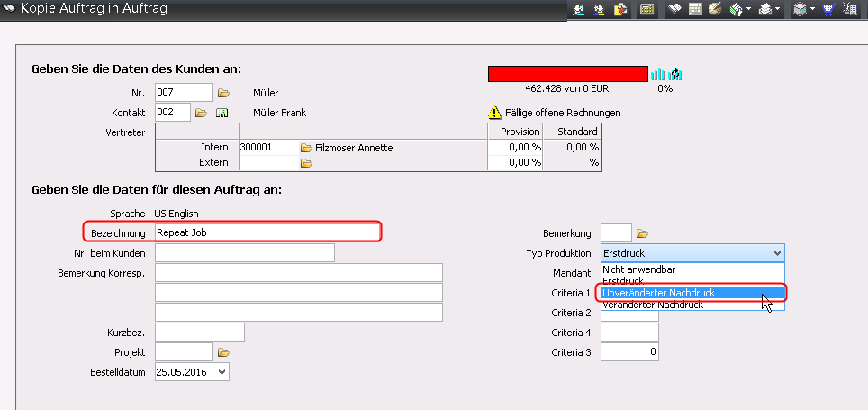Click the 'US English' language value
Viewport: 868px width, 410px height.
click(176, 214)
